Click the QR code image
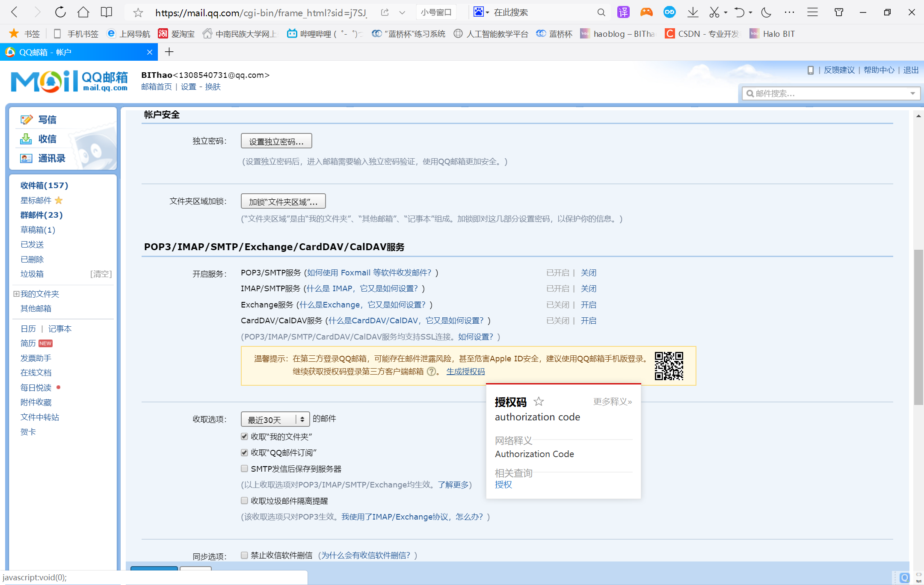Image resolution: width=924 pixels, height=585 pixels. [669, 366]
